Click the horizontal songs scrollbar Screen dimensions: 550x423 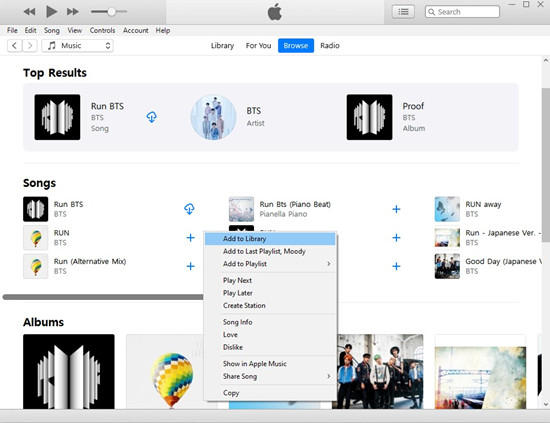pyautogui.click(x=103, y=297)
